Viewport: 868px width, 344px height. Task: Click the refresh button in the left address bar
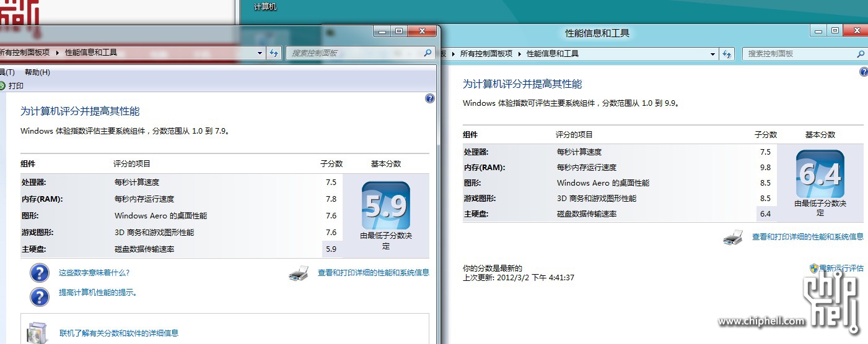tap(274, 53)
